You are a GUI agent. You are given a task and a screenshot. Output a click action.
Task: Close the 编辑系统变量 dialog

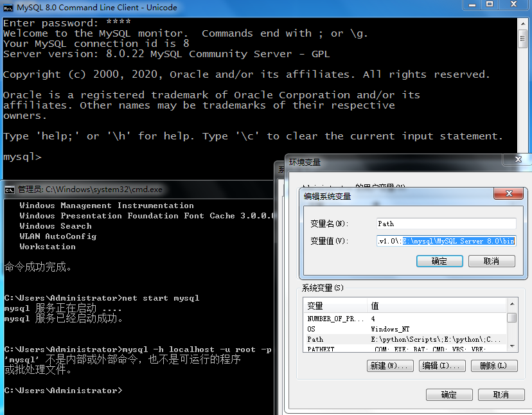coord(509,193)
